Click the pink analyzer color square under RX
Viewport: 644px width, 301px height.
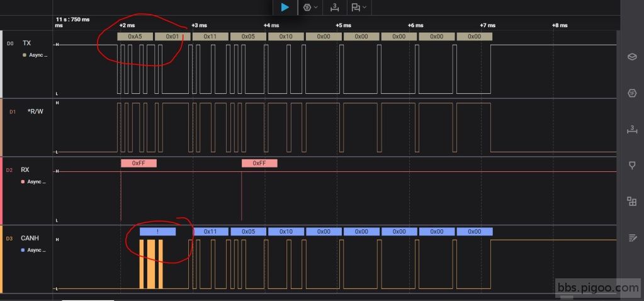pos(23,181)
